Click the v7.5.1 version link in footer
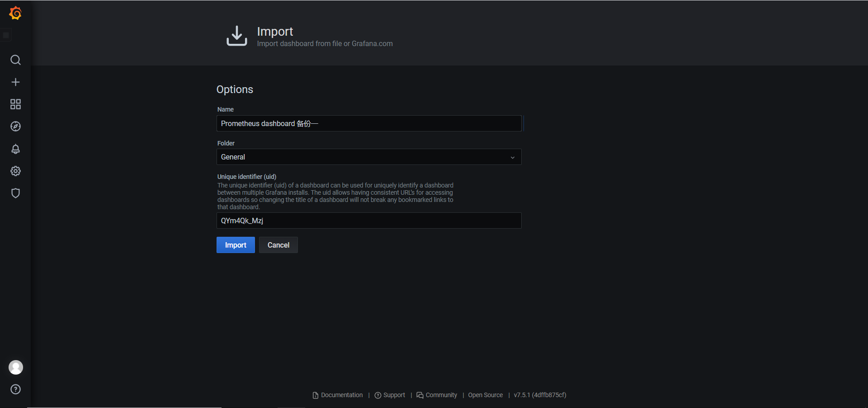The image size is (868, 408). [540, 395]
